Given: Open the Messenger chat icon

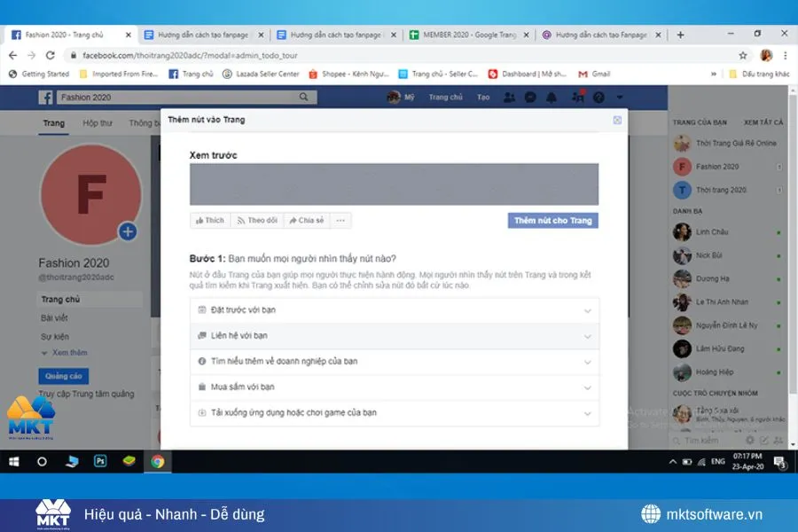Looking at the screenshot, I should 530,98.
